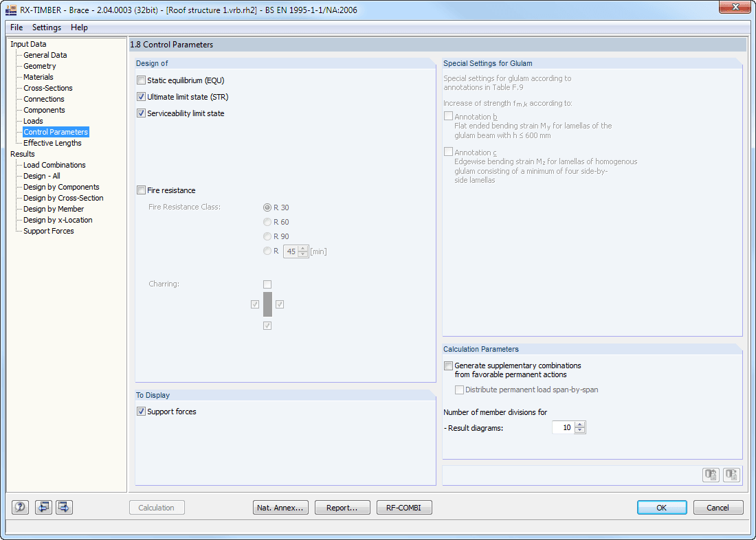Open the Help menu
The height and width of the screenshot is (540, 756).
coord(79,27)
